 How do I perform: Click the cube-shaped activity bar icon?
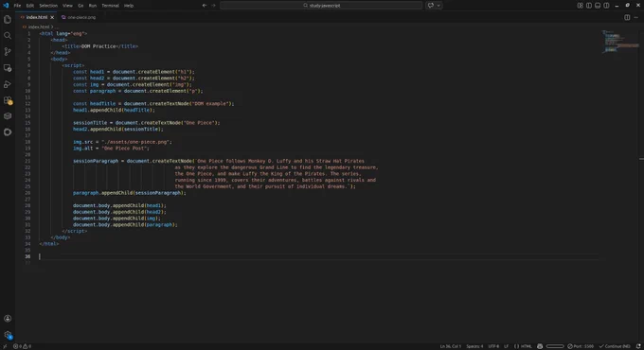pos(8,116)
